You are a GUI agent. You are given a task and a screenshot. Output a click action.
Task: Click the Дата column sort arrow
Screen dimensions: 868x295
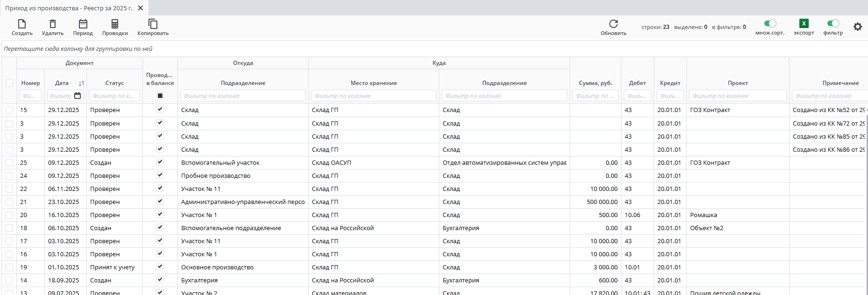pos(81,83)
